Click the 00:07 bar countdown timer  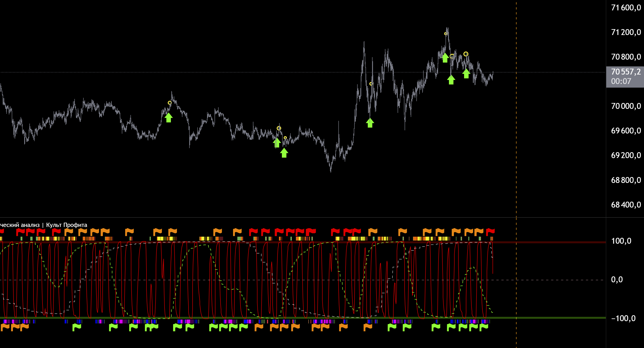click(621, 81)
